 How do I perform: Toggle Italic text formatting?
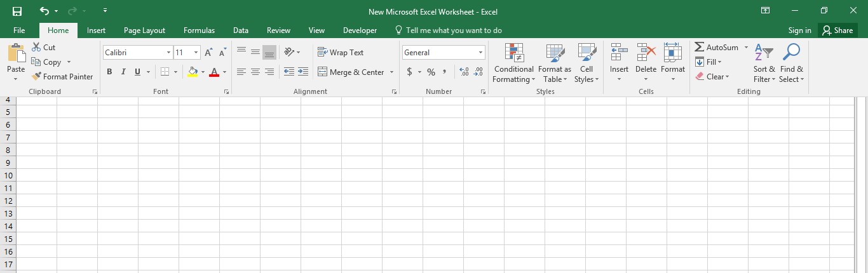[x=123, y=72]
